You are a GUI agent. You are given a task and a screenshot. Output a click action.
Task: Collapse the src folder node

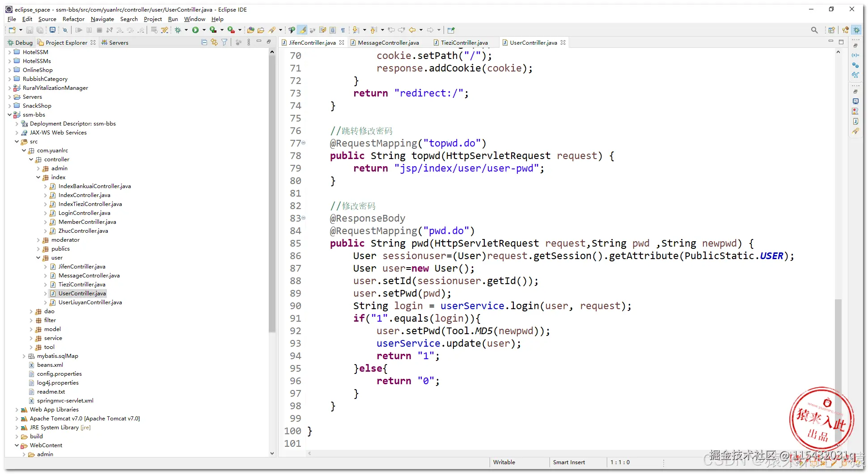(17, 142)
